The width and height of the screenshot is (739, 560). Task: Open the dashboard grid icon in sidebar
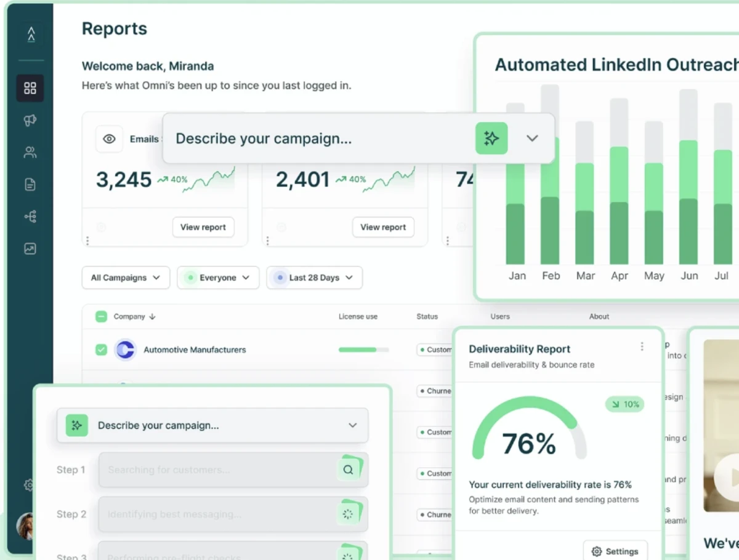(x=30, y=88)
